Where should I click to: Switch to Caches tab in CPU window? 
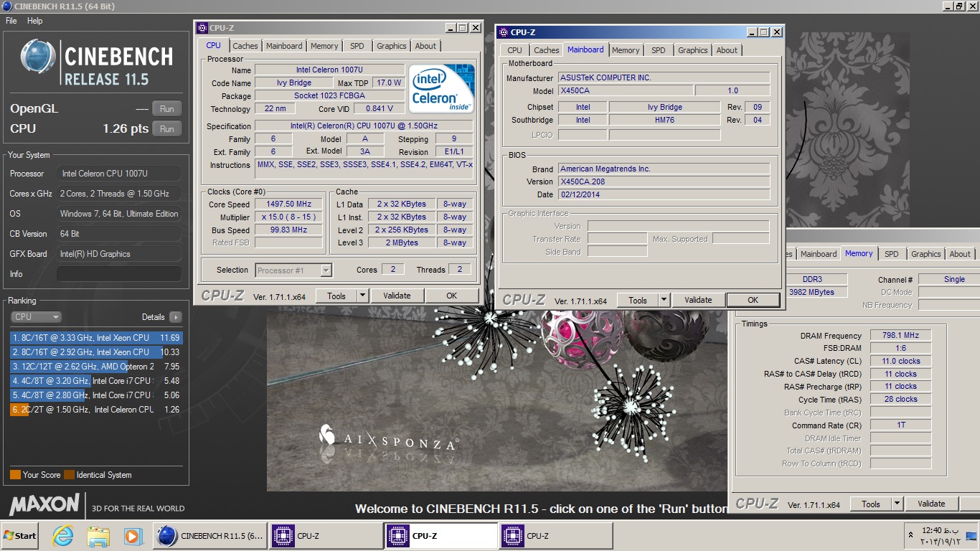245,46
